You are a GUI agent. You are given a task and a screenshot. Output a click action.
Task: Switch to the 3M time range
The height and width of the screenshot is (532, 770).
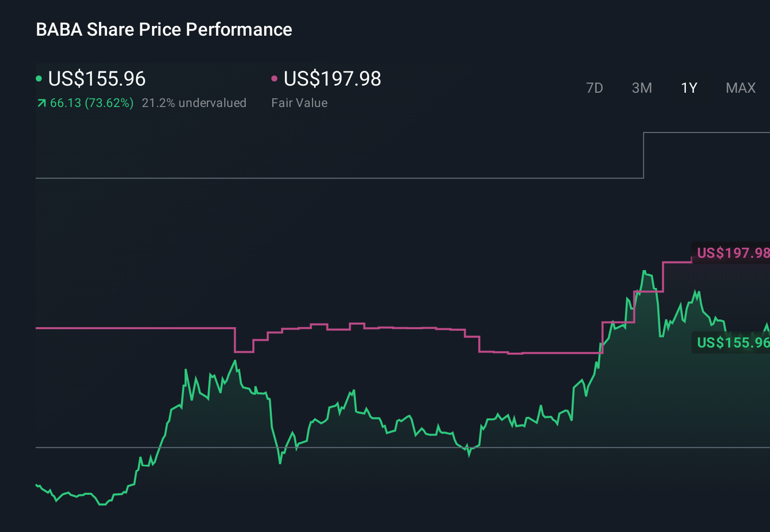[x=641, y=88]
